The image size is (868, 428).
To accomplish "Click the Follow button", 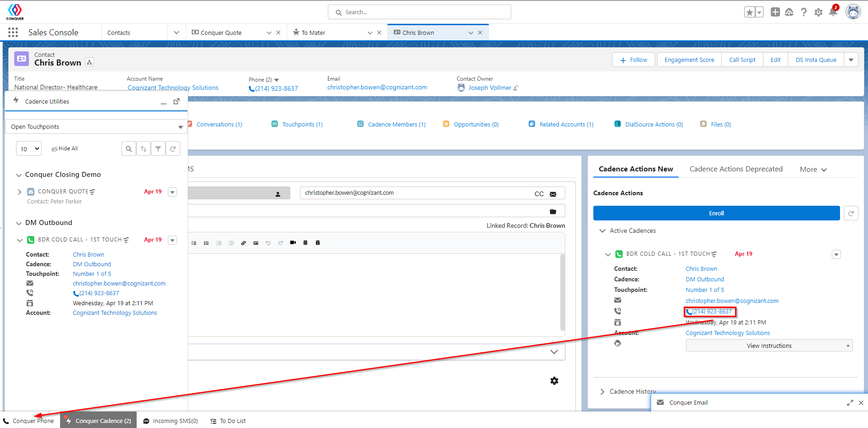I will pyautogui.click(x=634, y=60).
